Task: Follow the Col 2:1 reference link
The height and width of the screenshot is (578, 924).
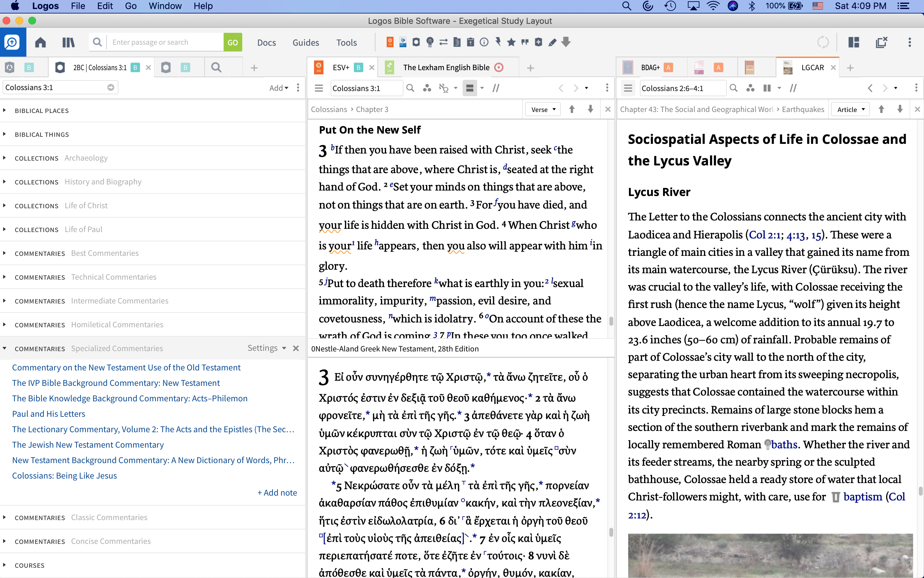Action: [764, 234]
